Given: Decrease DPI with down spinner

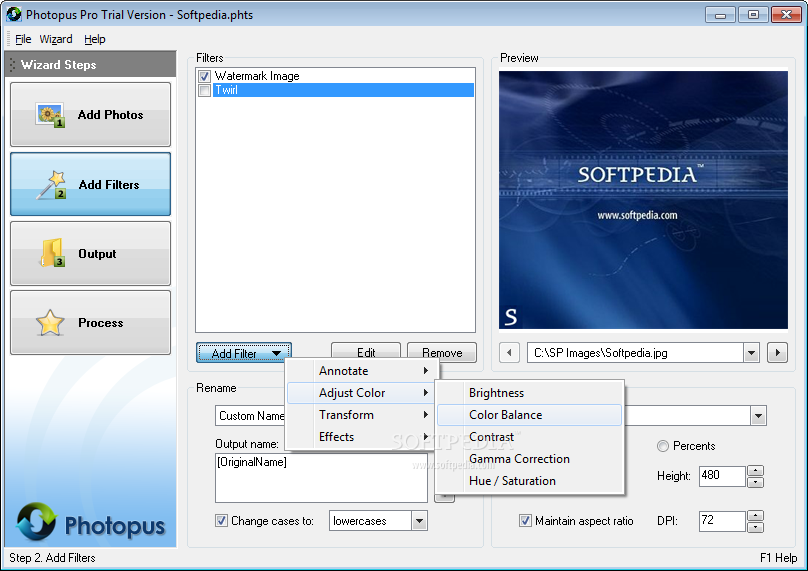Looking at the screenshot, I should tap(755, 527).
